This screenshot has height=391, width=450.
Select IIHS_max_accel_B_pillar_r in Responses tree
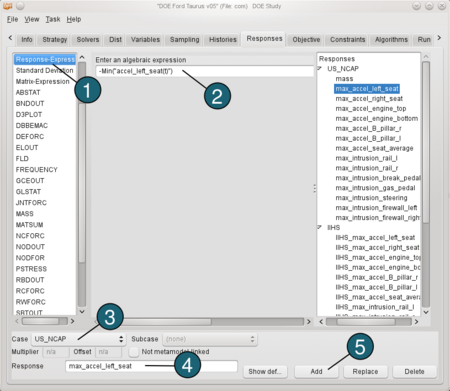point(376,277)
